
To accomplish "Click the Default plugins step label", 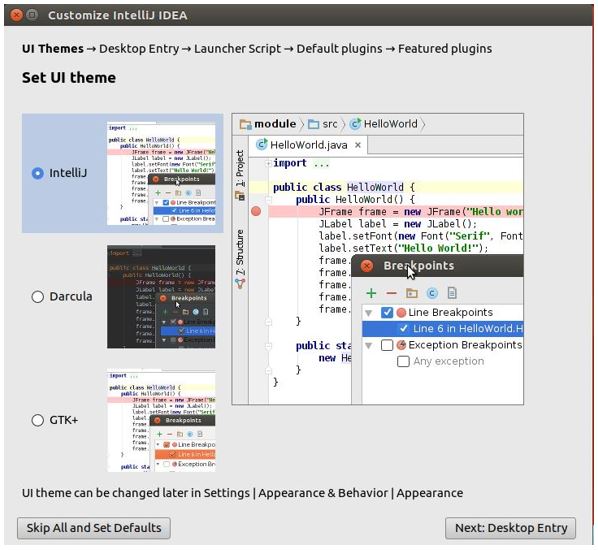I will [339, 49].
